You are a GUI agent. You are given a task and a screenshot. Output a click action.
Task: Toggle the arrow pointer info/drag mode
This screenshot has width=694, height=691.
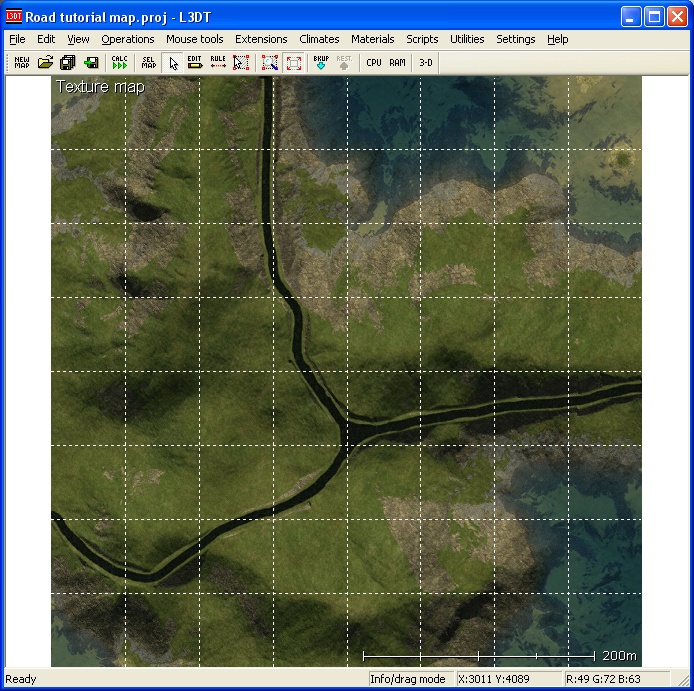tap(173, 62)
